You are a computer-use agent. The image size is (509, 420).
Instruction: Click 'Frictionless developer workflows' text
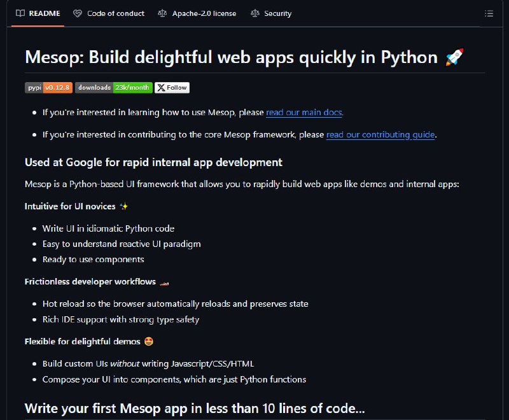click(90, 282)
